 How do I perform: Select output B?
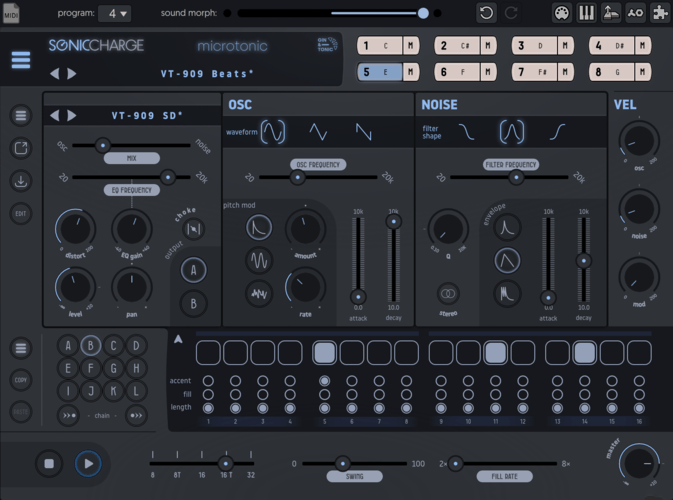(x=194, y=303)
